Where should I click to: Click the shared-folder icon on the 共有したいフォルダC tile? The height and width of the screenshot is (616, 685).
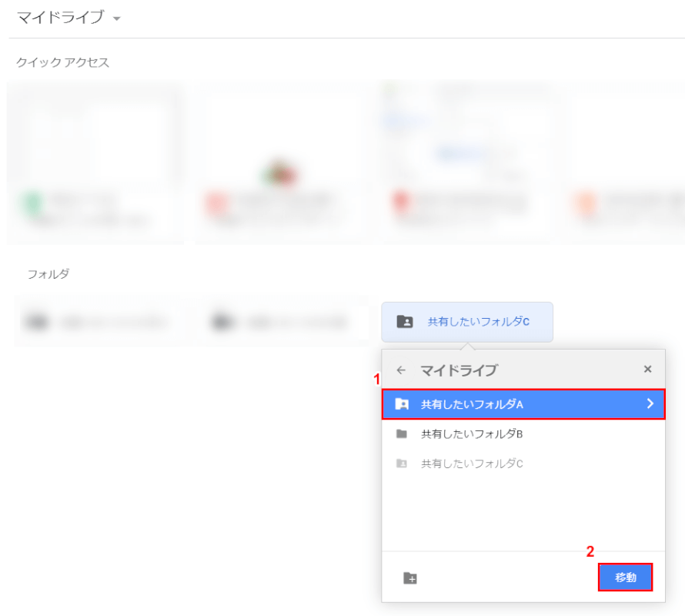(x=404, y=322)
